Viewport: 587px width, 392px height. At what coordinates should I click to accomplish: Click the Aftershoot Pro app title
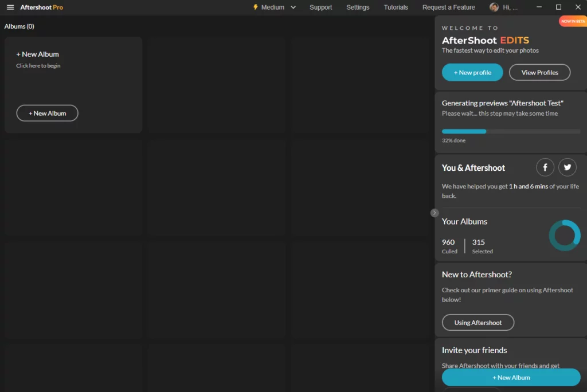(x=41, y=7)
